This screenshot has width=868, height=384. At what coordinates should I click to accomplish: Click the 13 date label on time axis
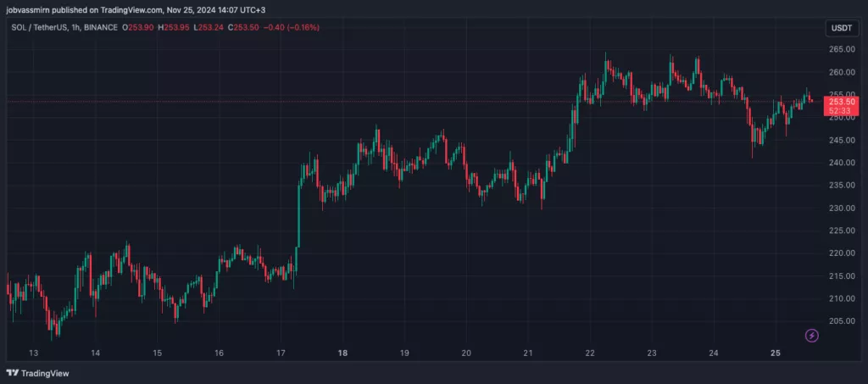click(x=34, y=353)
